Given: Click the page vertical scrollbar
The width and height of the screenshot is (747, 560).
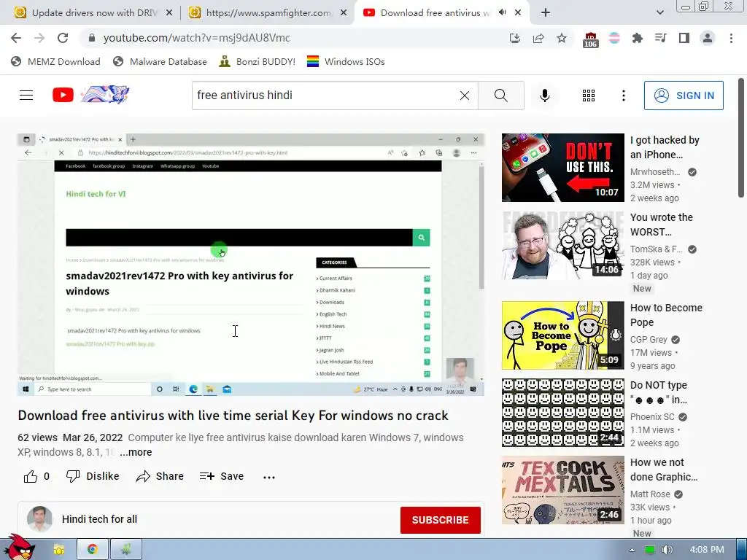Looking at the screenshot, I should (x=741, y=138).
